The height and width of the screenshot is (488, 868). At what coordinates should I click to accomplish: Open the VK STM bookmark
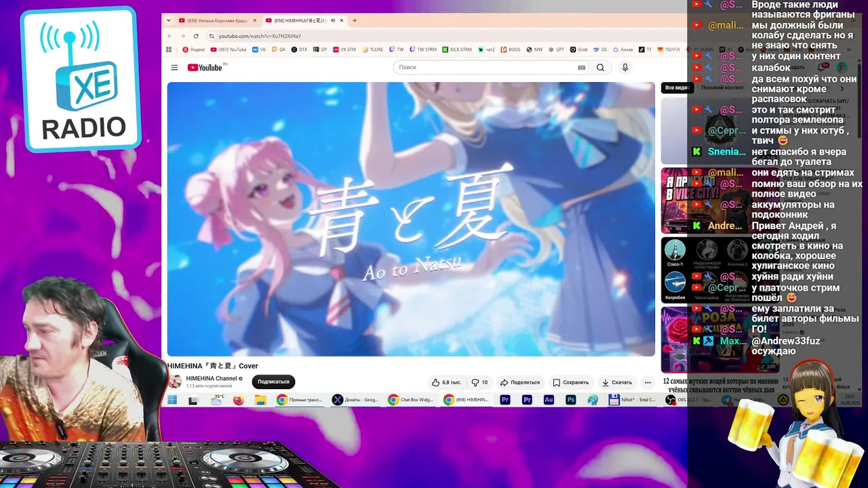coord(344,49)
